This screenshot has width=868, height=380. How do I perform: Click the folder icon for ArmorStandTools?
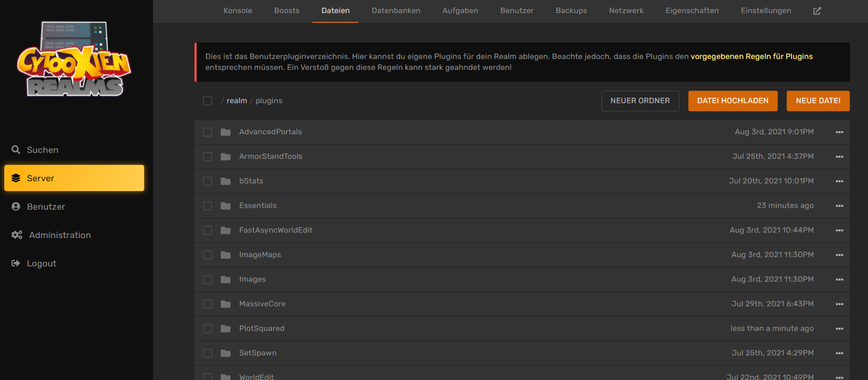coord(226,157)
